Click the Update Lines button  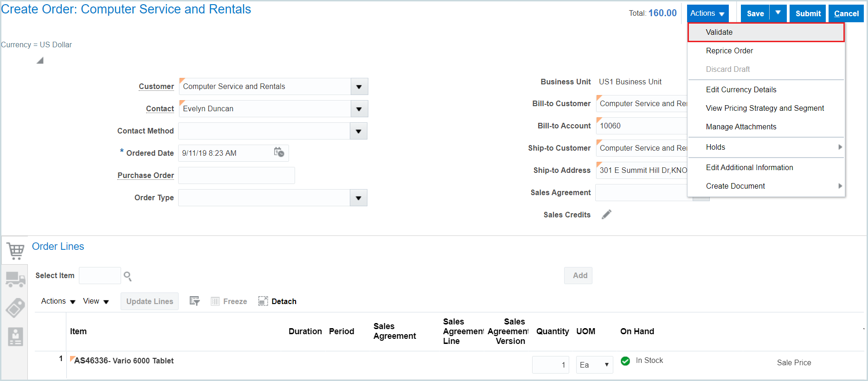(x=149, y=301)
